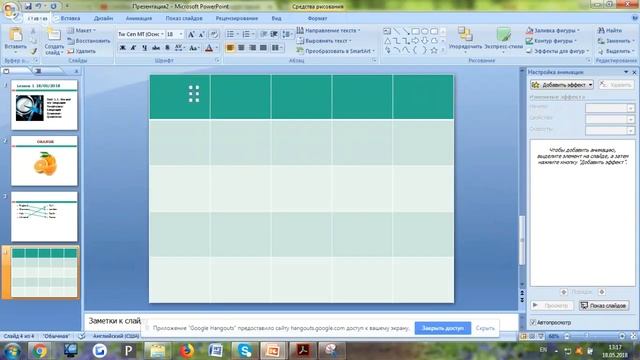Open the bullets list dropdown

(x=238, y=34)
